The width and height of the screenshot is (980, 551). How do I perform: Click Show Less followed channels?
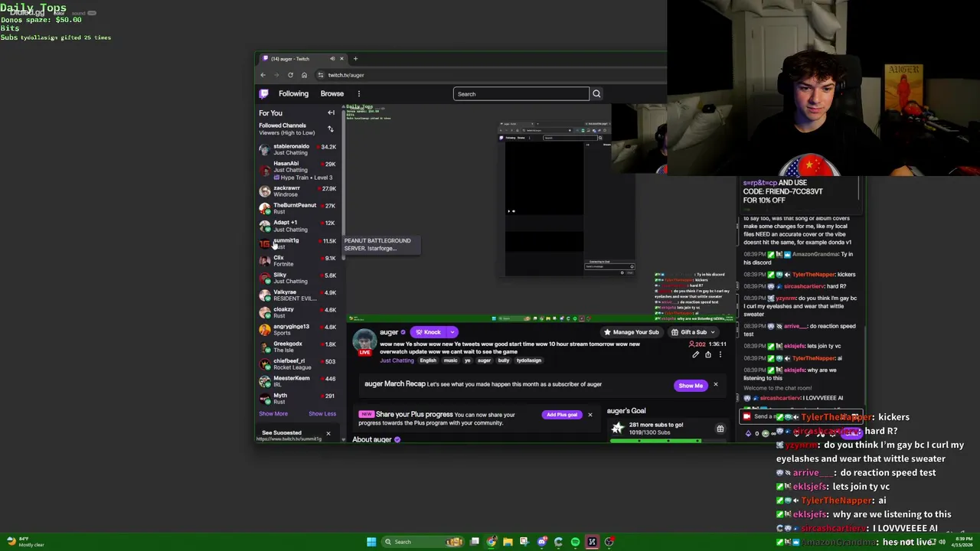322,414
